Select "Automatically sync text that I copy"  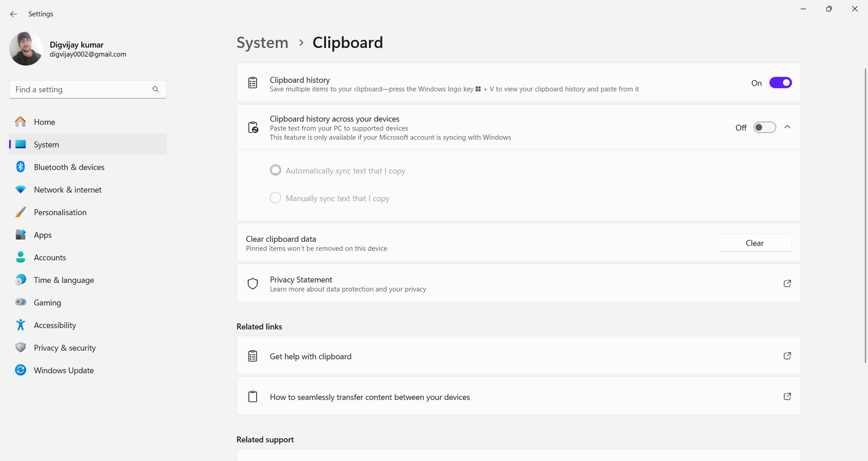[x=275, y=170]
